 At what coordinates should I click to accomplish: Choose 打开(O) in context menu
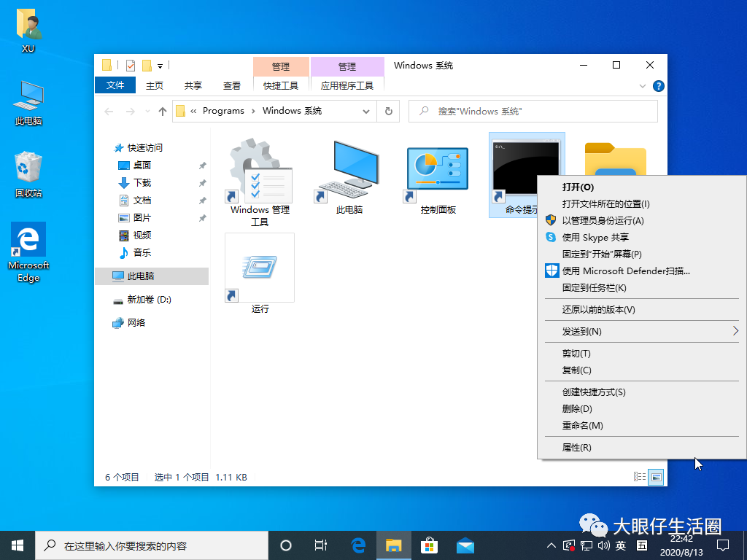tap(642, 187)
